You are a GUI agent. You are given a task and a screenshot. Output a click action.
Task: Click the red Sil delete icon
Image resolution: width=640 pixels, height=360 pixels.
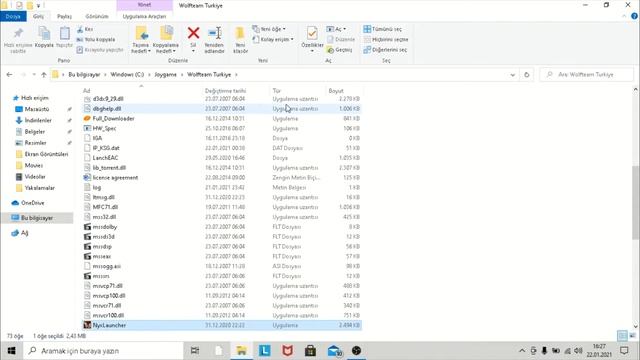pos(193,33)
